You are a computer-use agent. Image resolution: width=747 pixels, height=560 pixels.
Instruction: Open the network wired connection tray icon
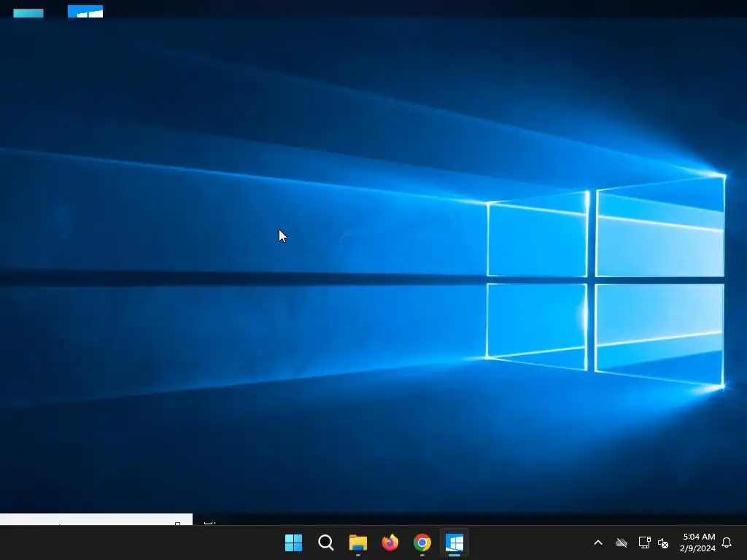click(644, 542)
